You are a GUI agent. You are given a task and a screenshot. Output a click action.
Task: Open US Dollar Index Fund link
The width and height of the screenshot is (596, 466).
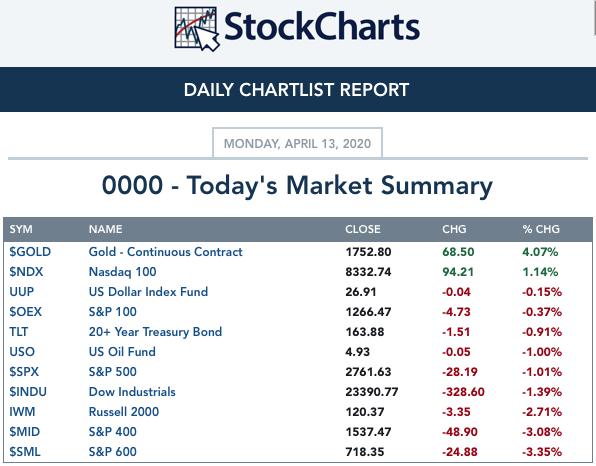coord(148,292)
